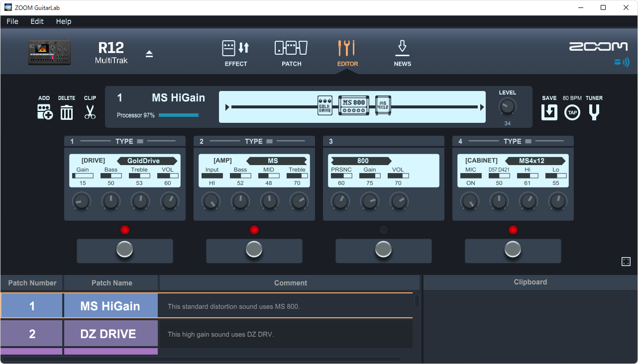The image size is (638, 364).
Task: Click the PRSNC knob in slot 3
Action: point(340,201)
